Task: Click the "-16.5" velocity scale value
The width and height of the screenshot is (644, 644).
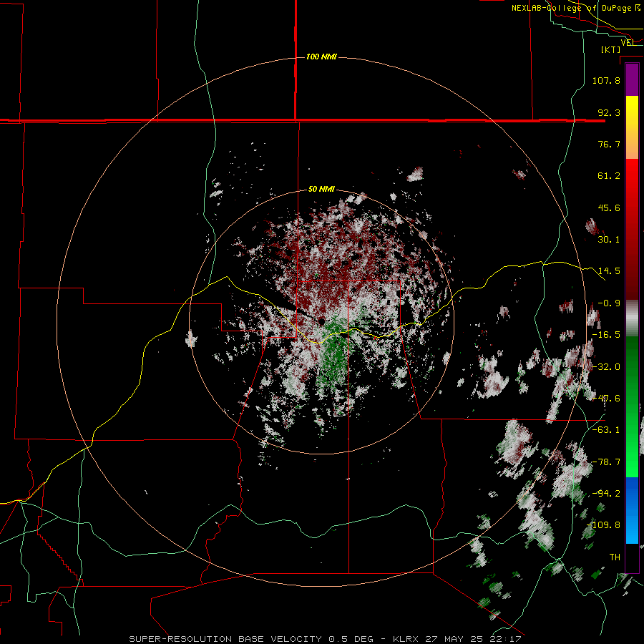Action: [606, 335]
